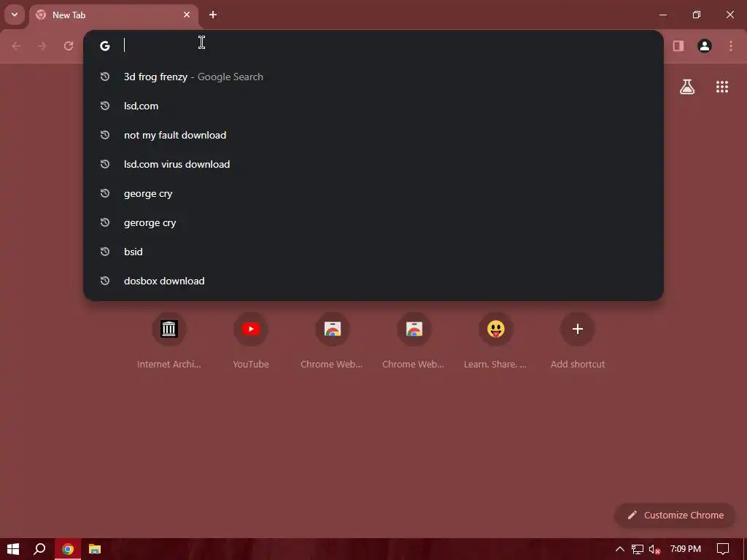Open network tray icon
This screenshot has height=560, width=747.
[x=638, y=549]
